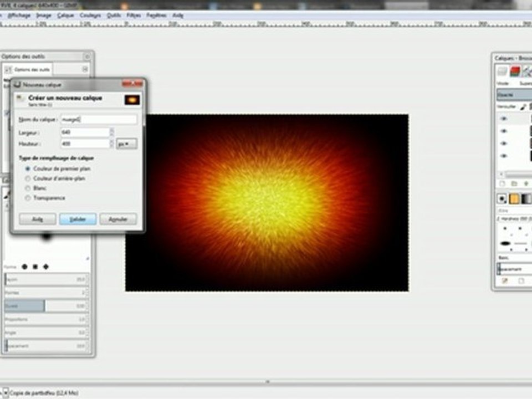This screenshot has height=399, width=532.
Task: Click the Options des outils panel header button
Action: click(x=87, y=57)
